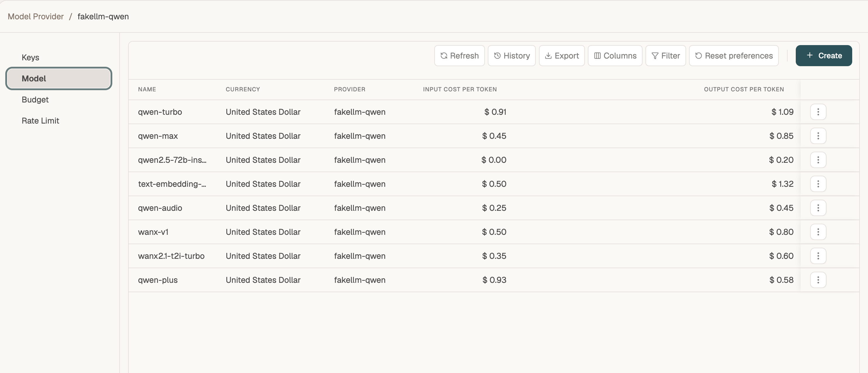
Task: Click the $ 1.32 output cost value
Action: (782, 184)
